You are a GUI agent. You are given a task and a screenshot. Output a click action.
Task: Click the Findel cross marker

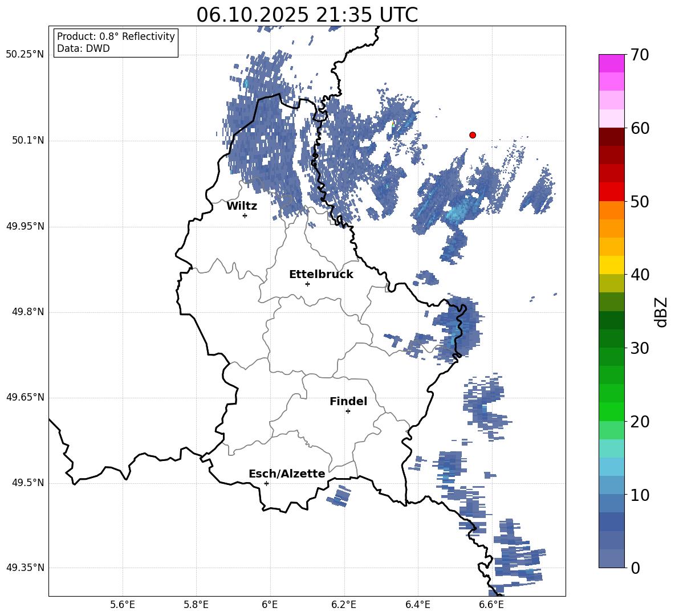[348, 411]
